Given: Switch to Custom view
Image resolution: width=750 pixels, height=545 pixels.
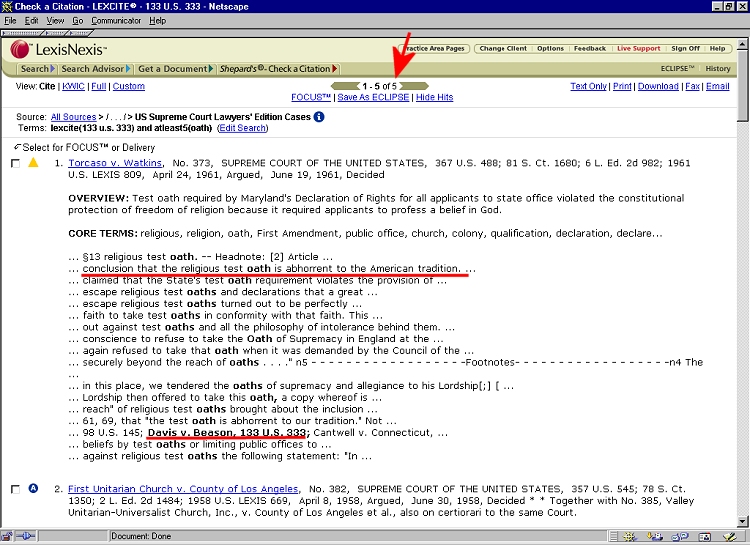Looking at the screenshot, I should pyautogui.click(x=129, y=86).
